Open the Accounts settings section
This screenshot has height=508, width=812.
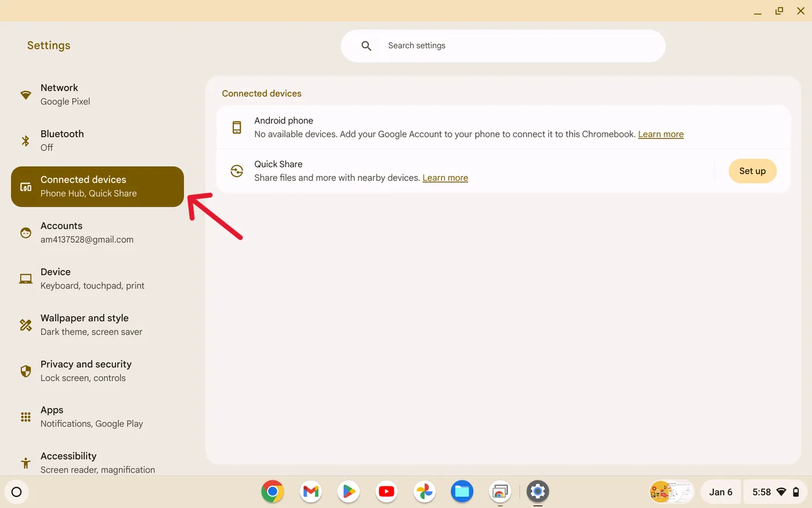tap(97, 233)
